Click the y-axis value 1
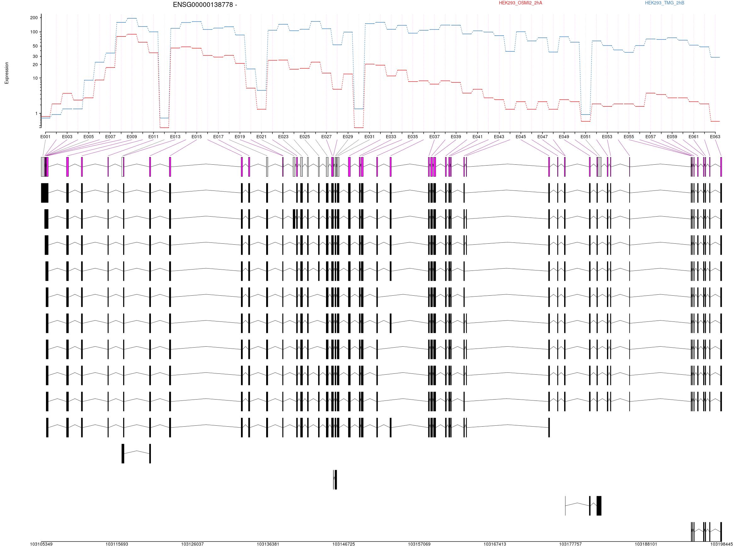Viewport: 756px width, 551px height. click(36, 114)
